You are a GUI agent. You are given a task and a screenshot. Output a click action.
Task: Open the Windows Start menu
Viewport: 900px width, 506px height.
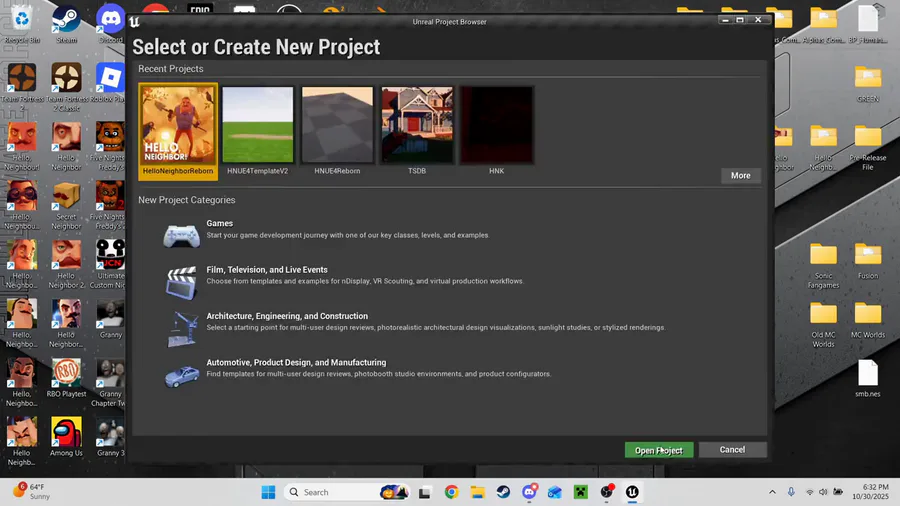pyautogui.click(x=268, y=492)
